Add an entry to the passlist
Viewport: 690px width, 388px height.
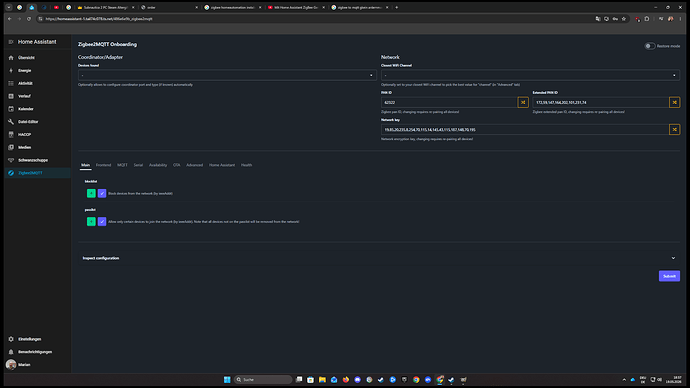pyautogui.click(x=91, y=221)
